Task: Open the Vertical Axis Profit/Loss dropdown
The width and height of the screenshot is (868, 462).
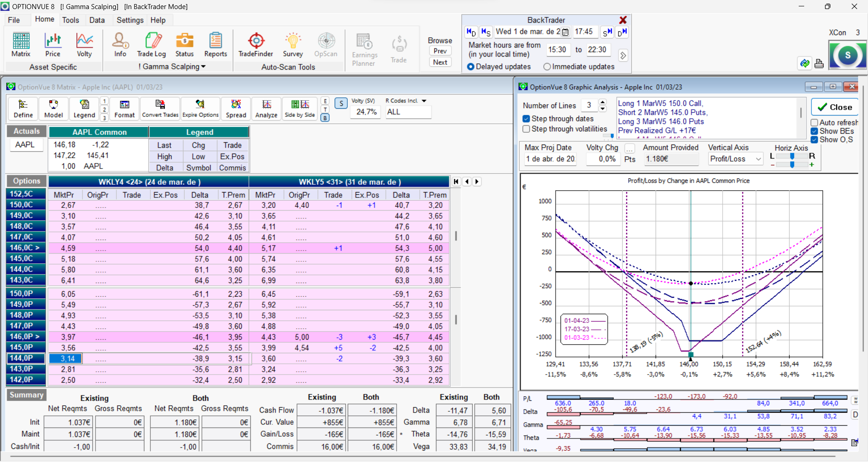Action: tap(758, 159)
